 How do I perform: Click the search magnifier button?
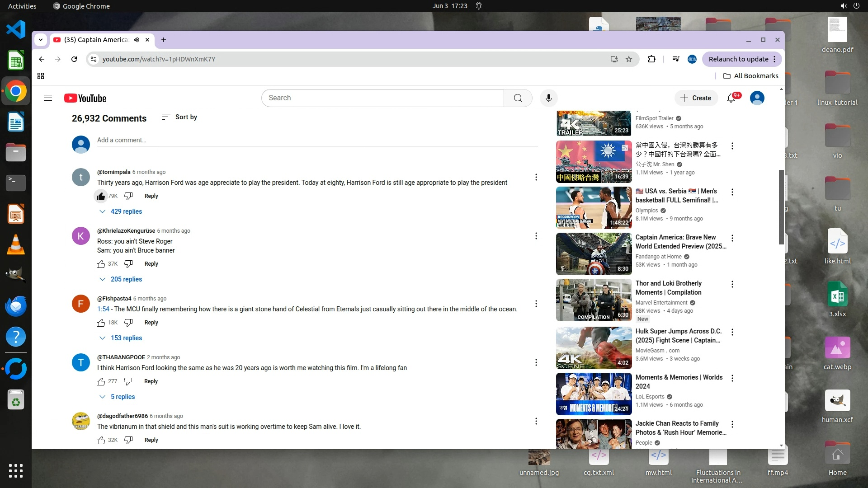[518, 98]
